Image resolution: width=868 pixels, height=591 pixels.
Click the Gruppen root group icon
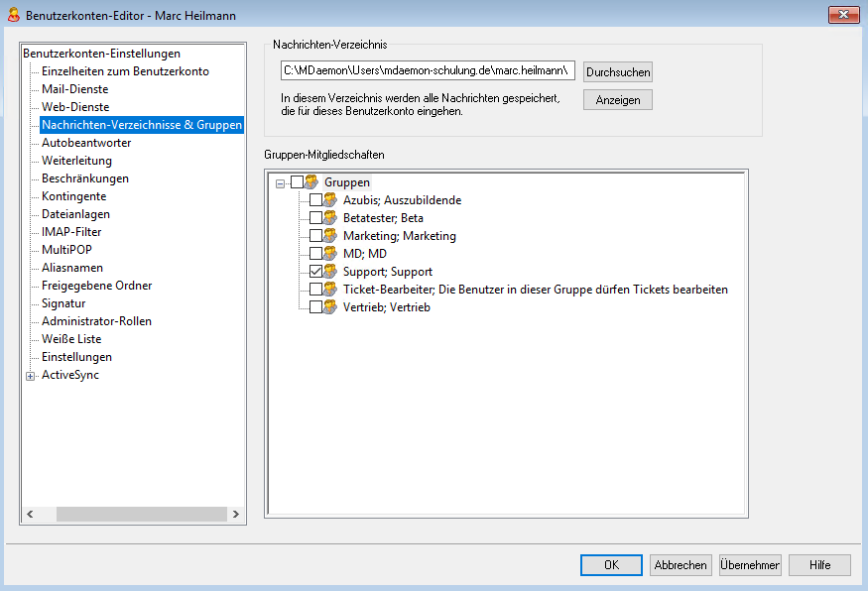point(311,182)
